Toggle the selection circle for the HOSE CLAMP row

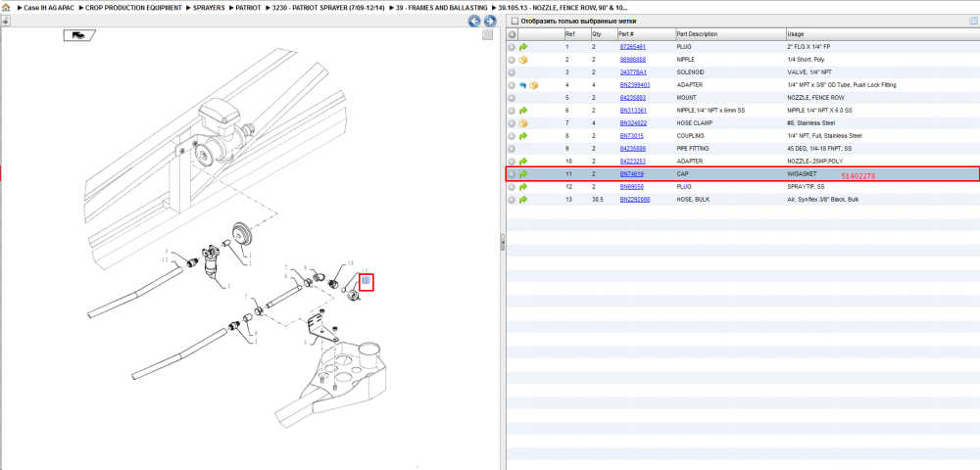click(x=512, y=123)
